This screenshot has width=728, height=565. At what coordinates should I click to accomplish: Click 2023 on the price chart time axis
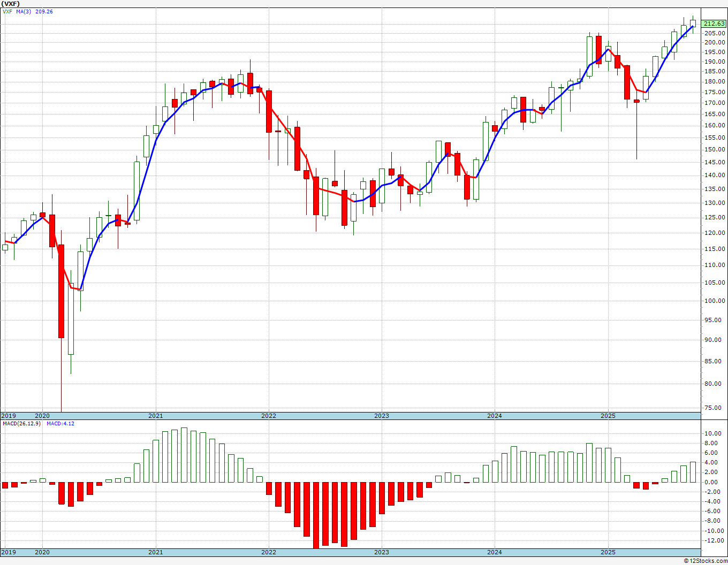382,416
